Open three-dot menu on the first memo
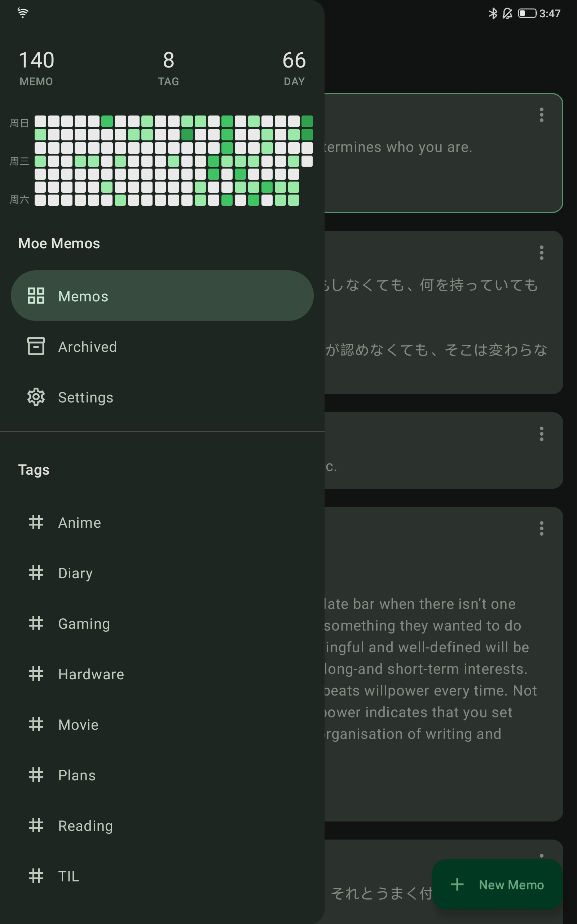 (x=541, y=115)
